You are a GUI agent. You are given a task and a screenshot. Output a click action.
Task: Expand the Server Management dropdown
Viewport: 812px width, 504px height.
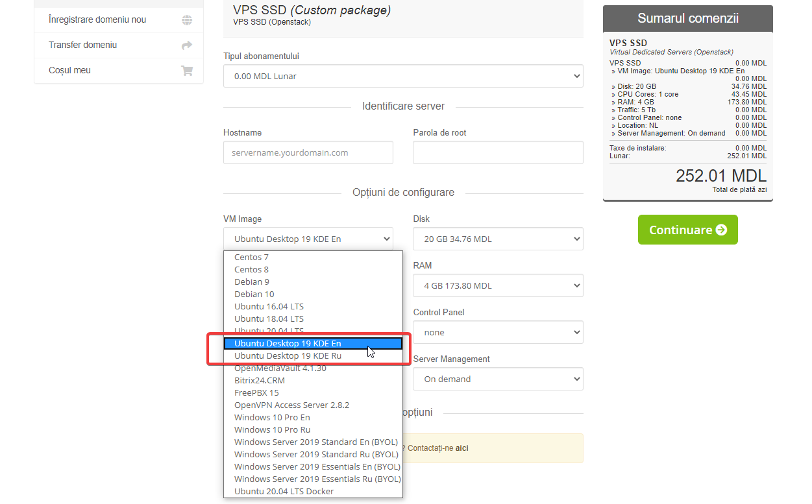click(x=497, y=379)
